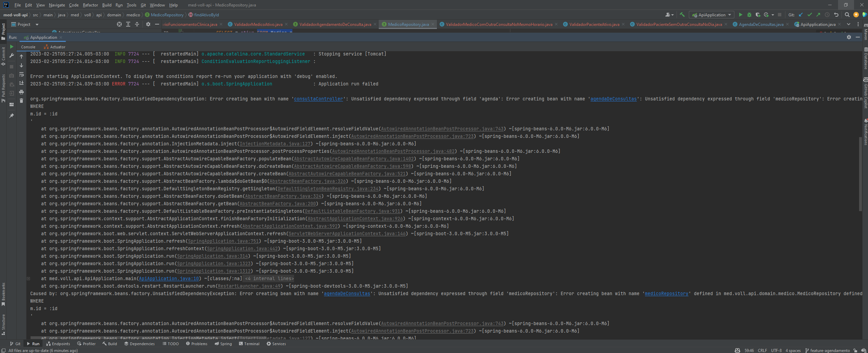Open Endpoints tool window
Viewport: 868px width, 353px height.
(x=58, y=344)
